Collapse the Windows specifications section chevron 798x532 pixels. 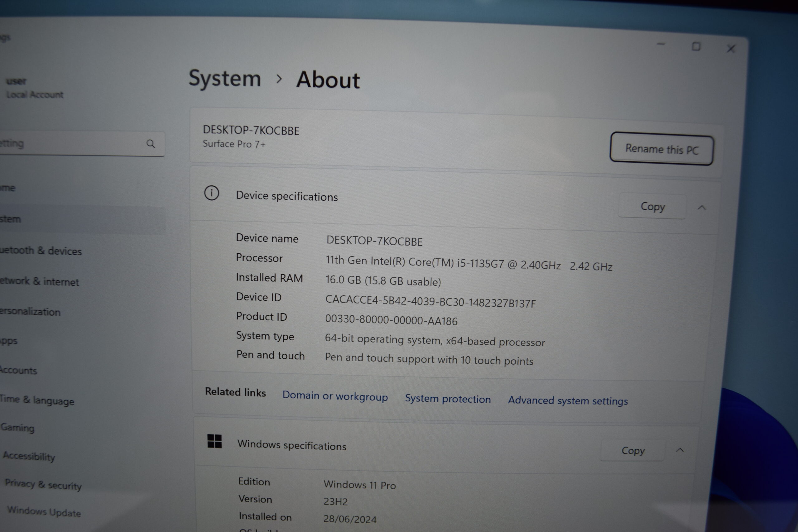pyautogui.click(x=680, y=450)
